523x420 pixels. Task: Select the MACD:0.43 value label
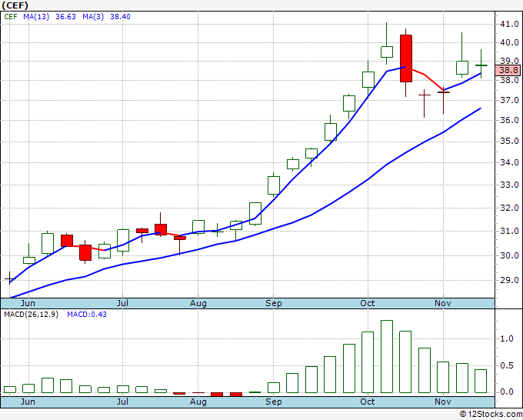(87, 315)
